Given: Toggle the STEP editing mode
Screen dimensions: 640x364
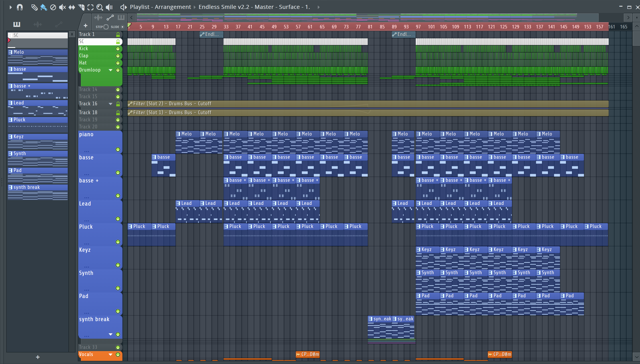Looking at the screenshot, I should click(106, 27).
